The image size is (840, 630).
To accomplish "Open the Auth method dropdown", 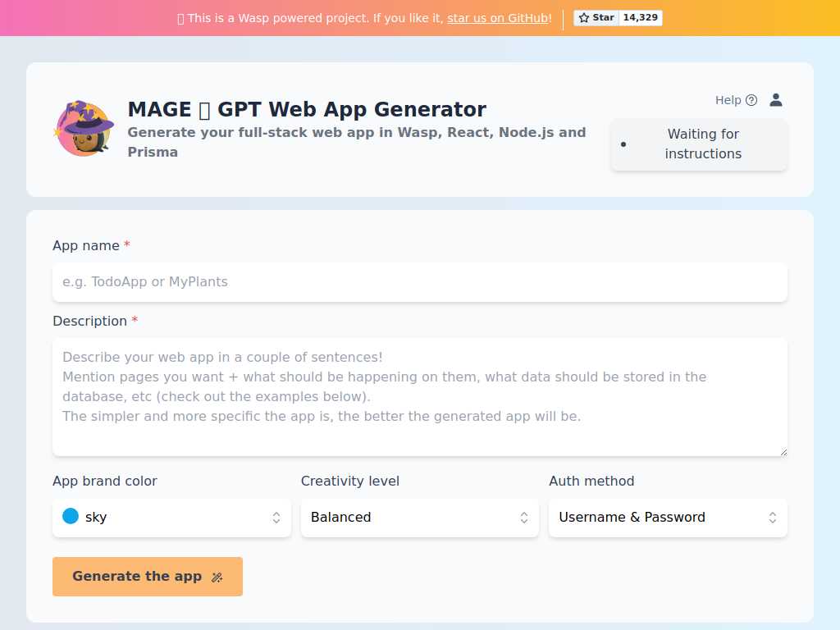I will [668, 518].
